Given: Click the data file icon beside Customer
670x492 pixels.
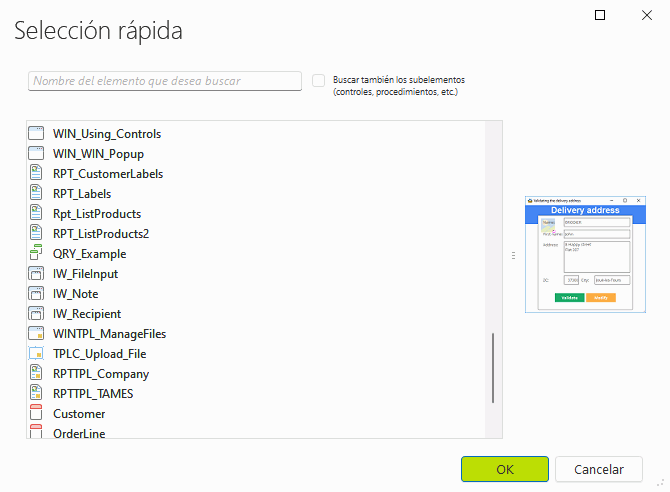Looking at the screenshot, I should click(x=37, y=414).
